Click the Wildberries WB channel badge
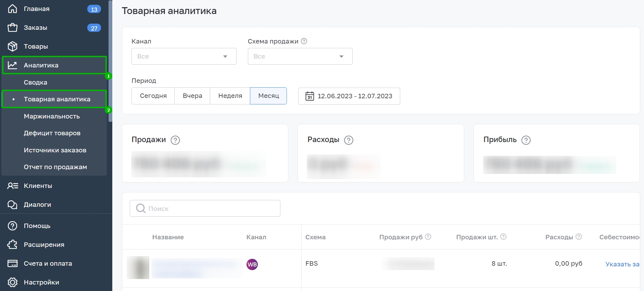Image resolution: width=644 pixels, height=291 pixels. [x=252, y=264]
